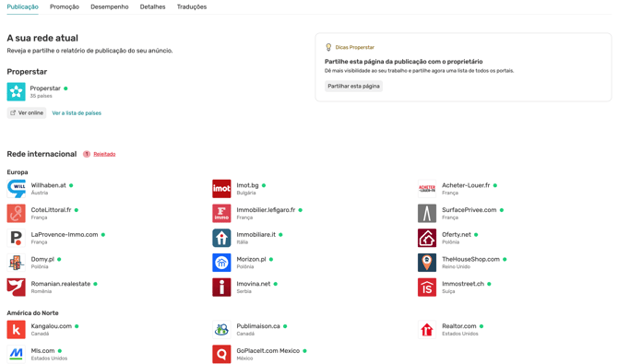The width and height of the screenshot is (618, 364).
Task: Select the SurfacePrivee.com portal name
Action: [x=469, y=210]
